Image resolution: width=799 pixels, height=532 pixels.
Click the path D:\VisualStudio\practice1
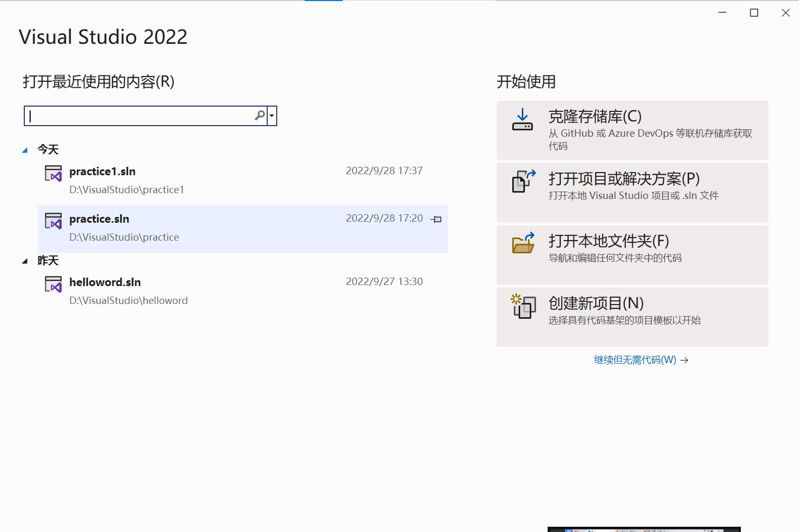pyautogui.click(x=127, y=189)
